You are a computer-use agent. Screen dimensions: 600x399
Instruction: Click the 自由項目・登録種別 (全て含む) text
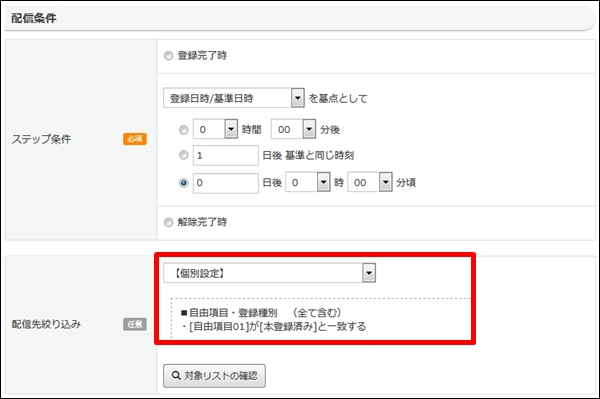pos(261,313)
